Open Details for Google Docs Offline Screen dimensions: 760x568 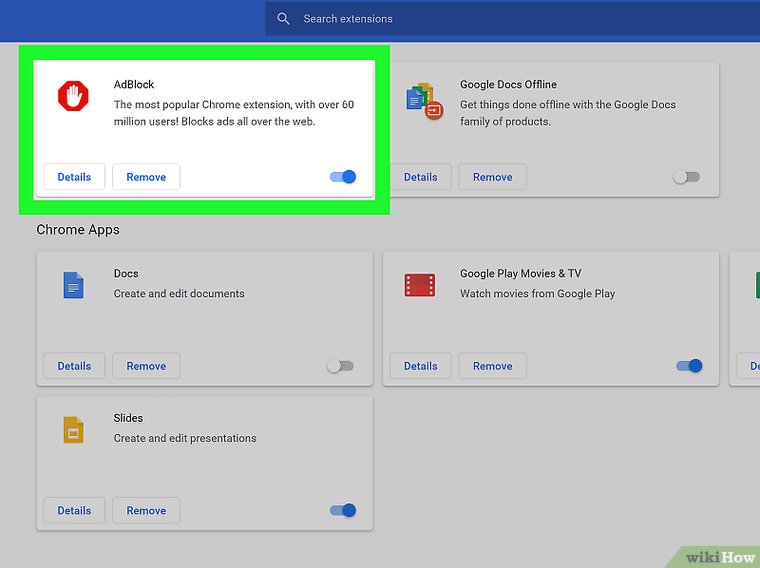pyautogui.click(x=420, y=177)
